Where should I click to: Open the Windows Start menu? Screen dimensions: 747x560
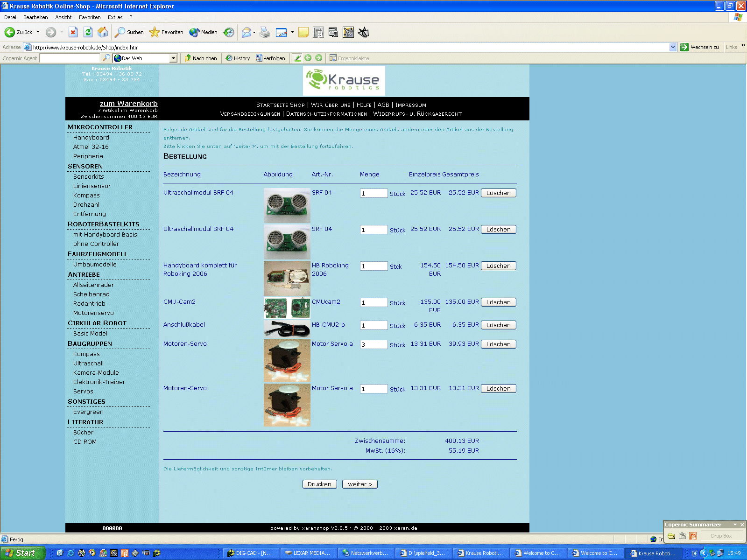22,553
